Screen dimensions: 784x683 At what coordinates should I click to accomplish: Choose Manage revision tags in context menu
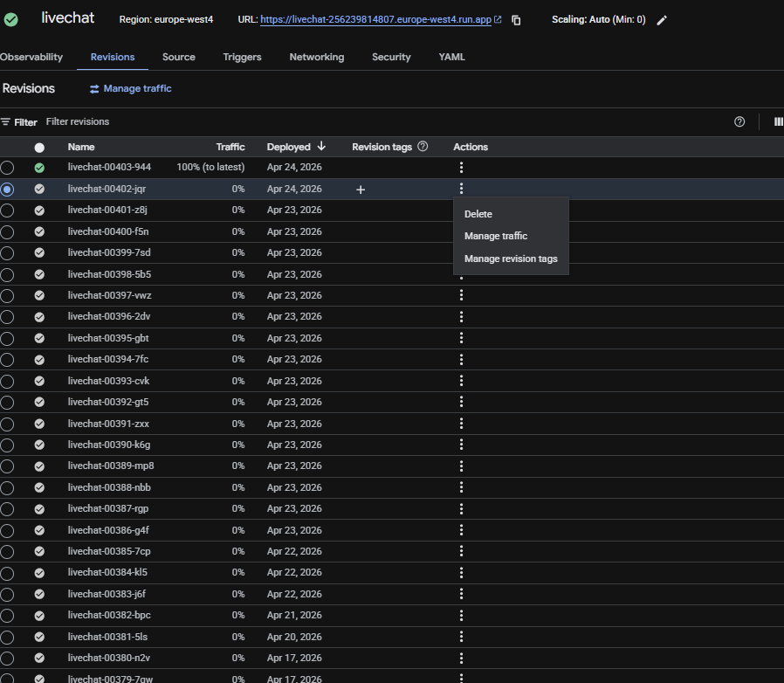pos(511,259)
